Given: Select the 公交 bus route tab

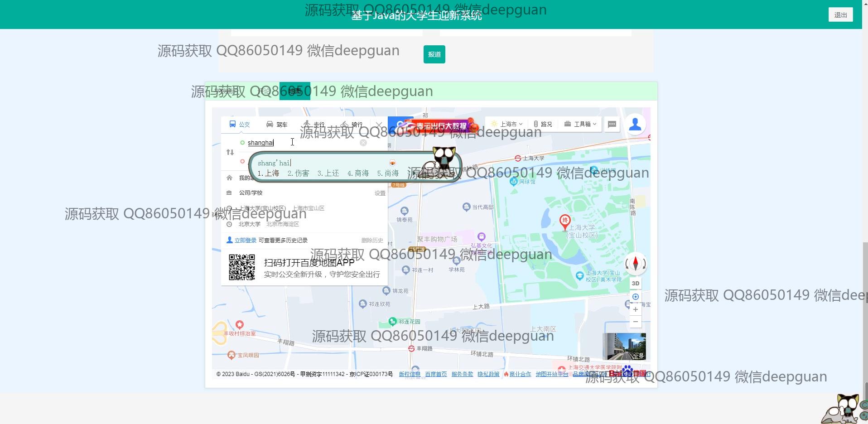Looking at the screenshot, I should coord(240,124).
